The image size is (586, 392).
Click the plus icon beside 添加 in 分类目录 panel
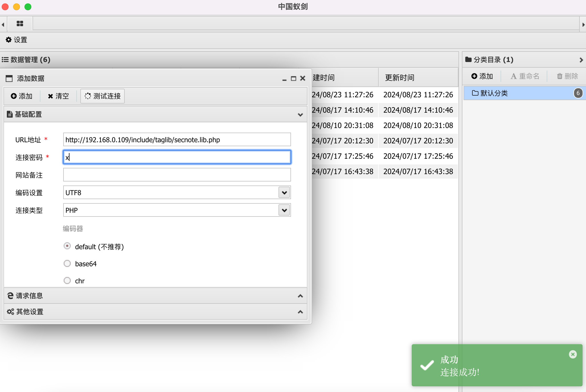[x=474, y=76]
